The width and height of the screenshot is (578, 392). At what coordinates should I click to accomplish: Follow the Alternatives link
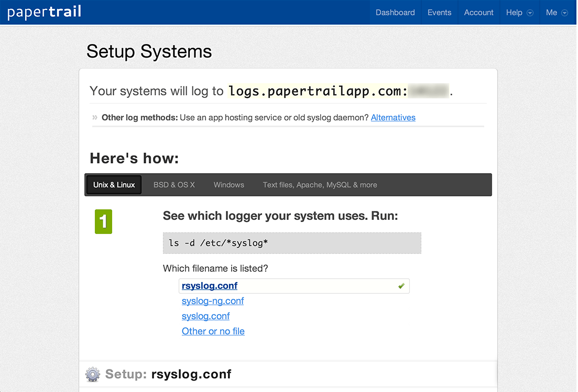click(393, 117)
